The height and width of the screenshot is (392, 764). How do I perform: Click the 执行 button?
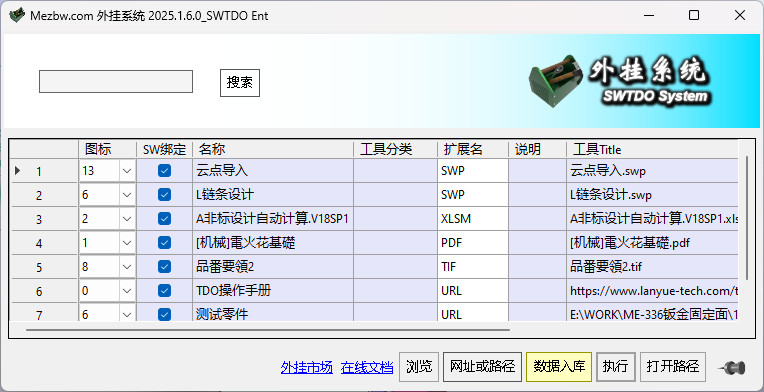click(616, 367)
